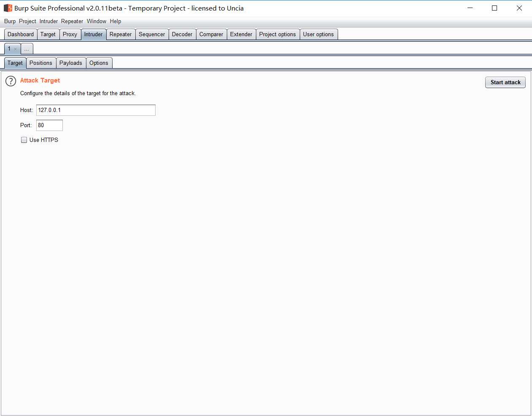This screenshot has height=416, width=532.
Task: Click the Attack Target heading text
Action: [40, 80]
